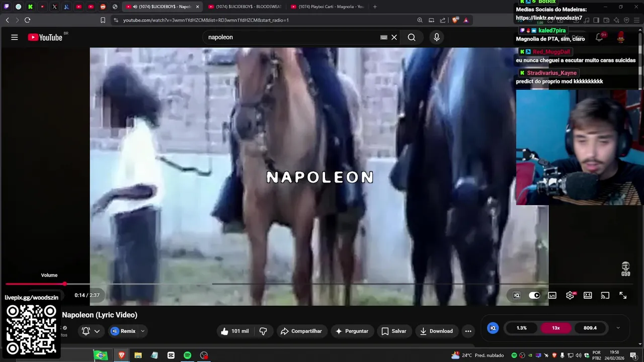Switch to the $UICIDEBOY$ - BLOODSWEAT tab

[x=245, y=7]
